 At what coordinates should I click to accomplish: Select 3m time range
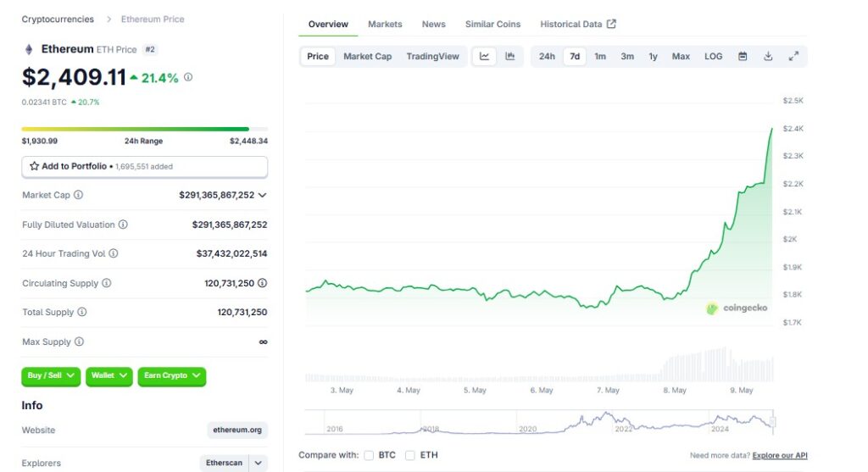[x=627, y=57]
